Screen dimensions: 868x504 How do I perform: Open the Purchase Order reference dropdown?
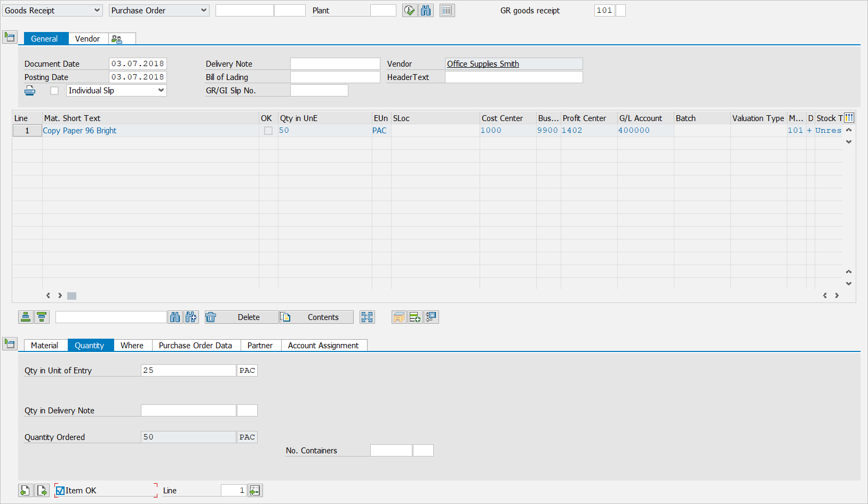[x=159, y=11]
